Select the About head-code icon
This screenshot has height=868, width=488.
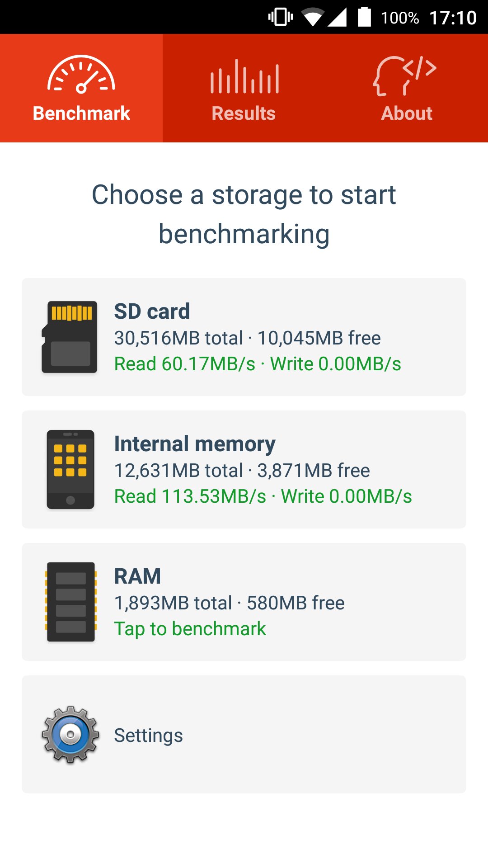click(405, 75)
